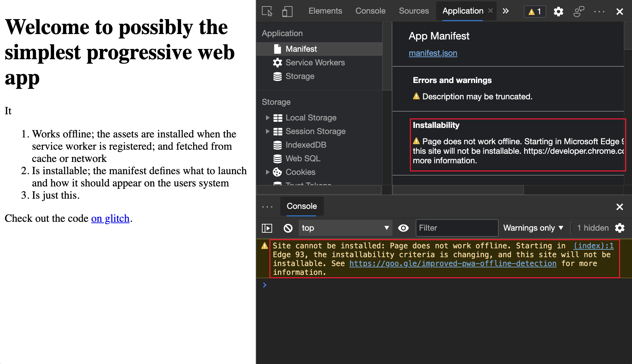Image resolution: width=632 pixels, height=364 pixels.
Task: Open DevTools settings gear
Action: (x=558, y=11)
